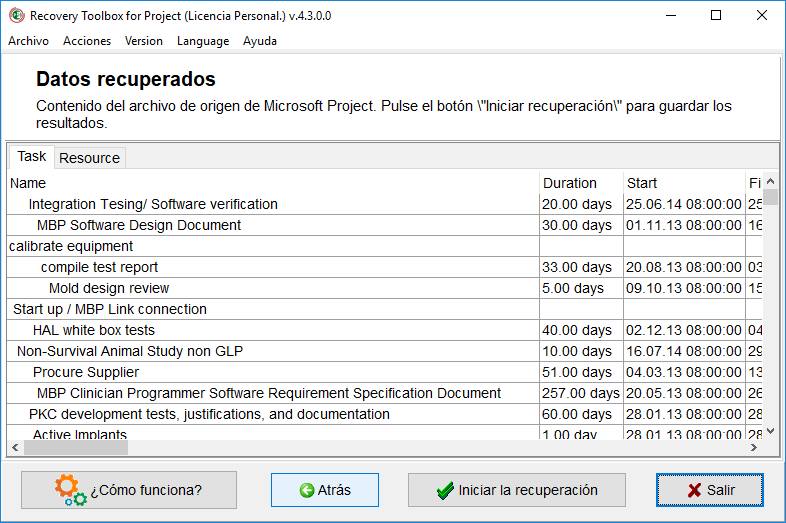
Task: Click the 5.00 days duration cell
Action: click(581, 288)
